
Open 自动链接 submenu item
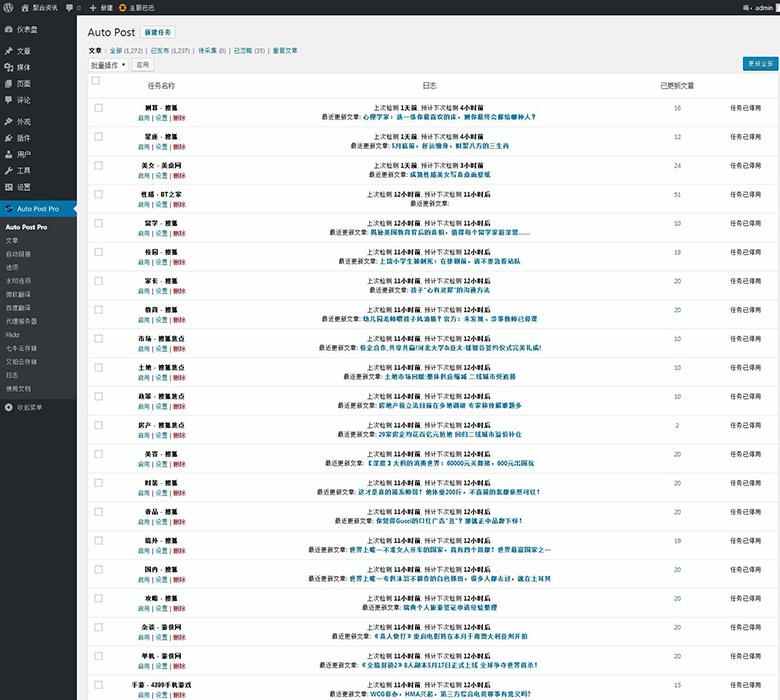pos(18,254)
